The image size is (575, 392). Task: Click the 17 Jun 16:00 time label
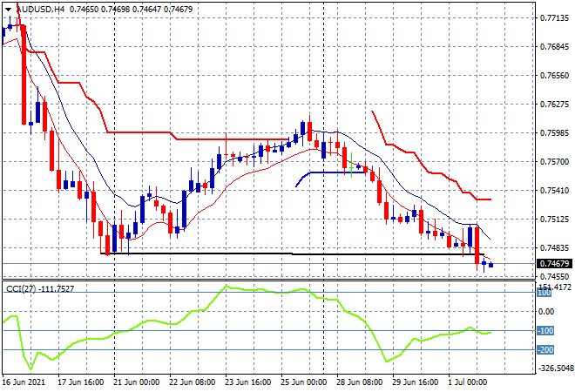click(x=81, y=382)
